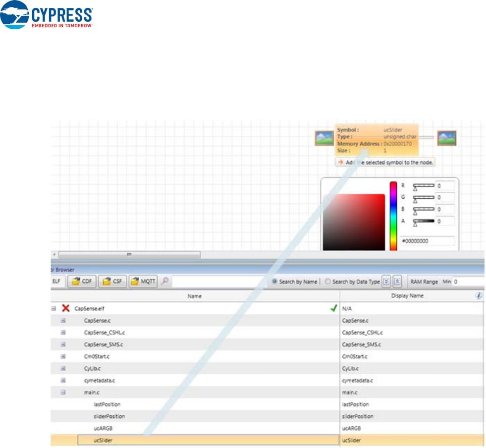Select the Search by Data Type option
486x448 pixels.
pyautogui.click(x=327, y=281)
